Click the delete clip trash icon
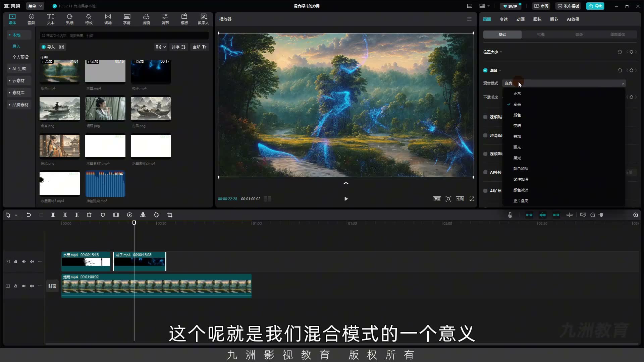Image resolution: width=644 pixels, height=362 pixels. tap(89, 215)
